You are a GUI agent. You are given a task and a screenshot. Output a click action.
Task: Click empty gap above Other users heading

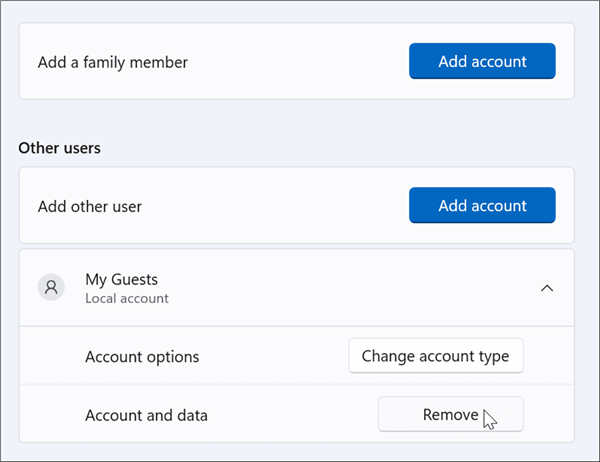[x=300, y=118]
